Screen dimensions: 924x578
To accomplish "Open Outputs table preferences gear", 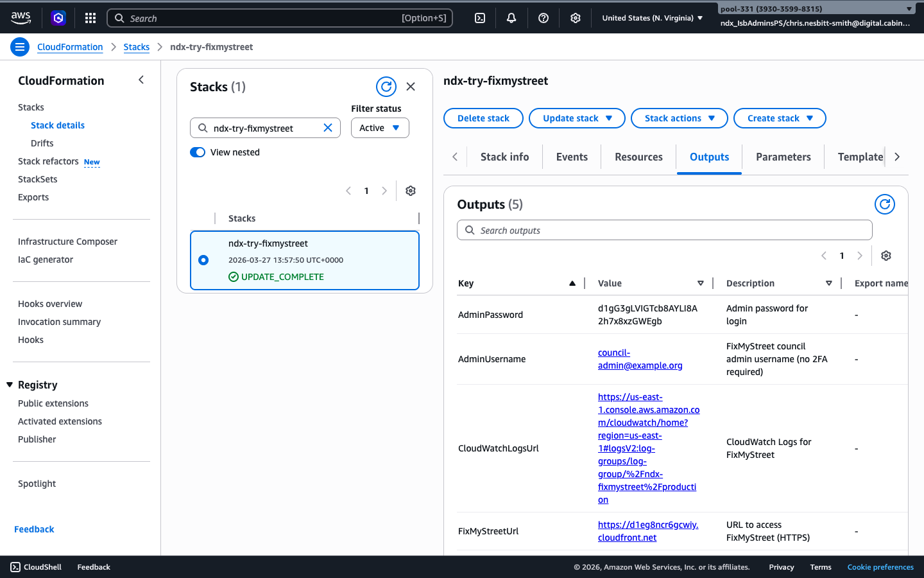I will tap(886, 255).
